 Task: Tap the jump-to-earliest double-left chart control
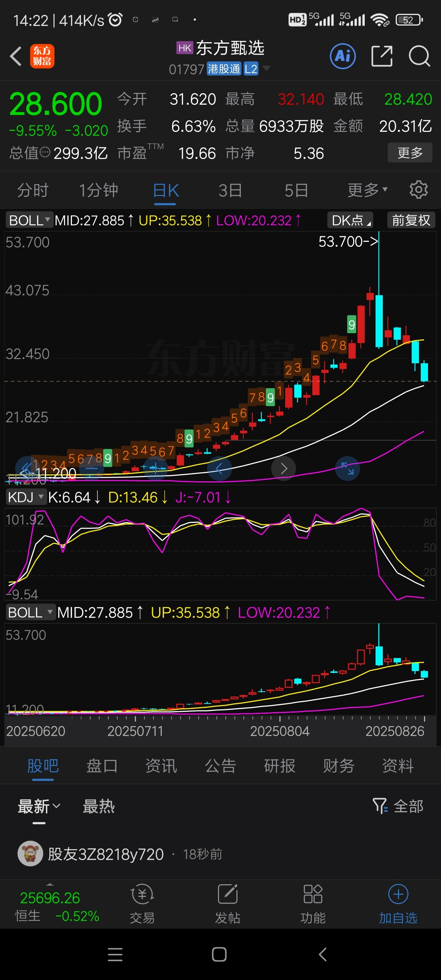[x=27, y=468]
